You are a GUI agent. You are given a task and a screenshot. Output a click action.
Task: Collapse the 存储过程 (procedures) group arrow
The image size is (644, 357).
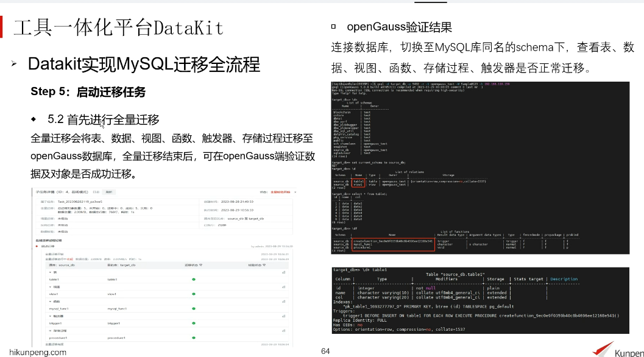pyautogui.click(x=51, y=331)
